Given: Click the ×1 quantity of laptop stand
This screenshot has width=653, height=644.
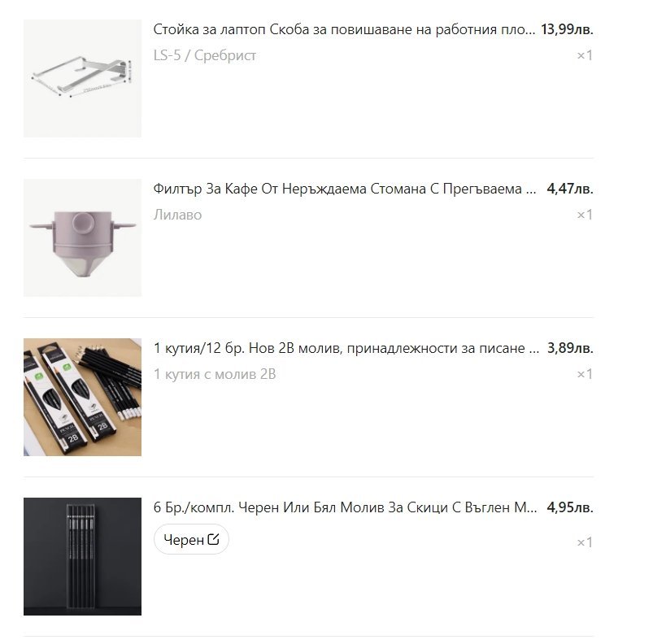Looking at the screenshot, I should tap(585, 55).
